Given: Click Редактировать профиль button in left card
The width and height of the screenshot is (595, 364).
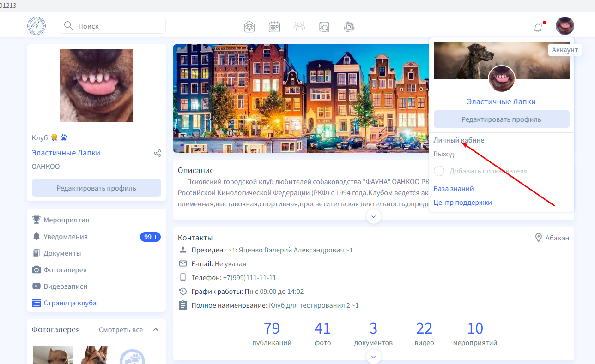Looking at the screenshot, I should (x=96, y=188).
